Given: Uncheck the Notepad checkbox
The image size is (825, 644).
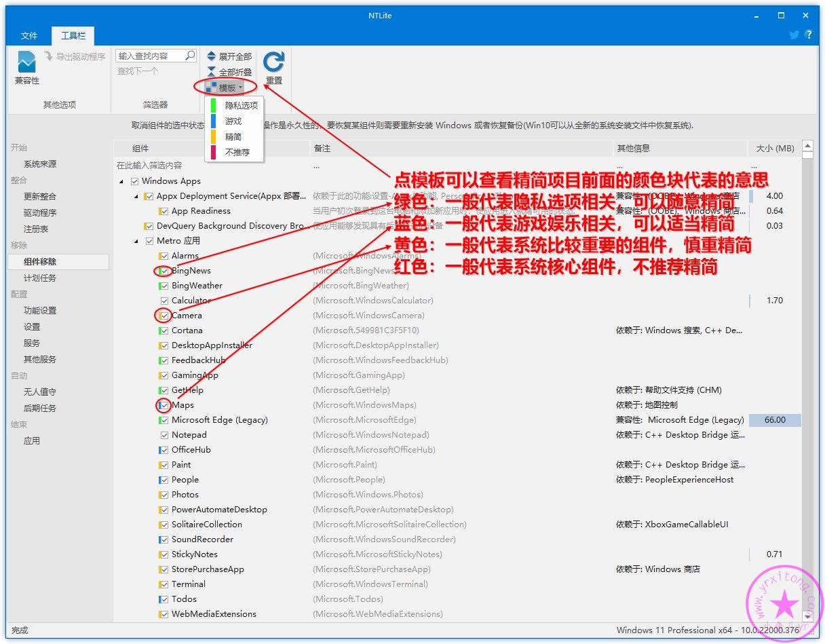Looking at the screenshot, I should coord(165,435).
